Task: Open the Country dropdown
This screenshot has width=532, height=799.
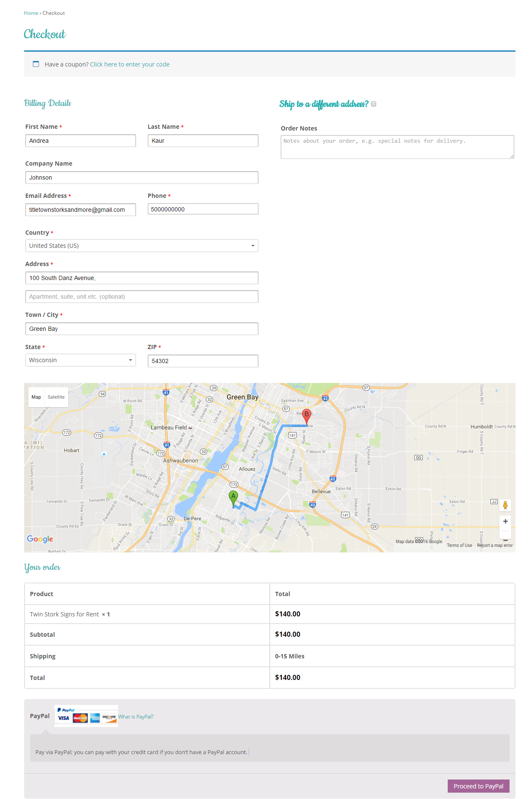Action: [x=142, y=246]
